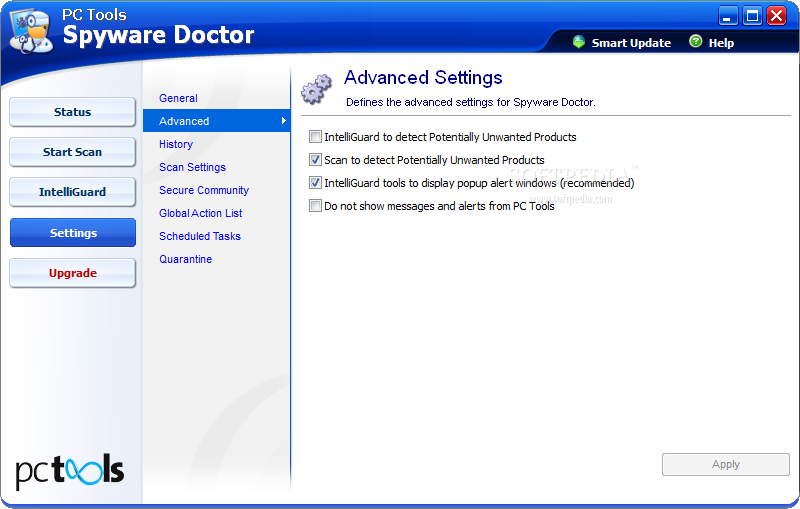Screen dimensions: 800x509
Task: Click the Advanced Settings gears icon
Action: (x=316, y=89)
